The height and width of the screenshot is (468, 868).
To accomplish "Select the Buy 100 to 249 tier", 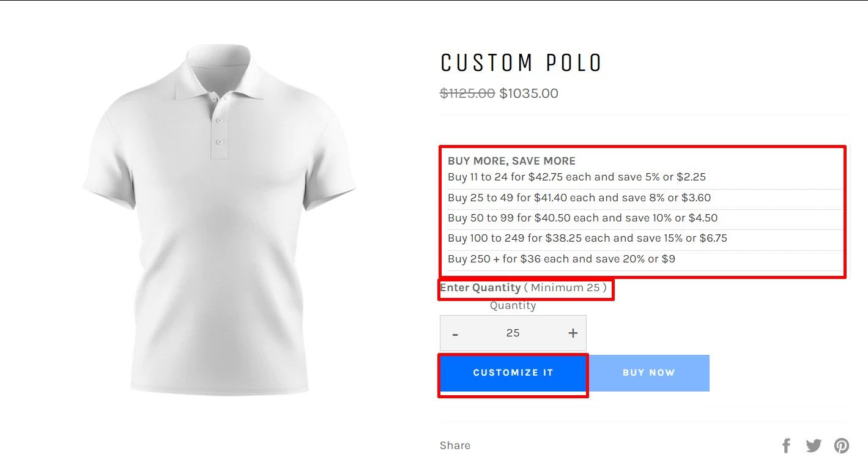I will point(587,238).
